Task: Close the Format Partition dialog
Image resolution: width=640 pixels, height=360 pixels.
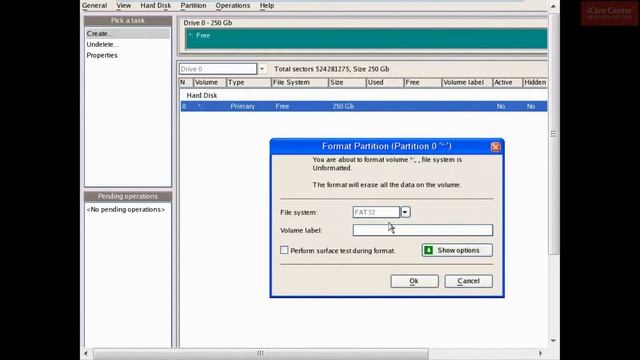Action: 495,147
